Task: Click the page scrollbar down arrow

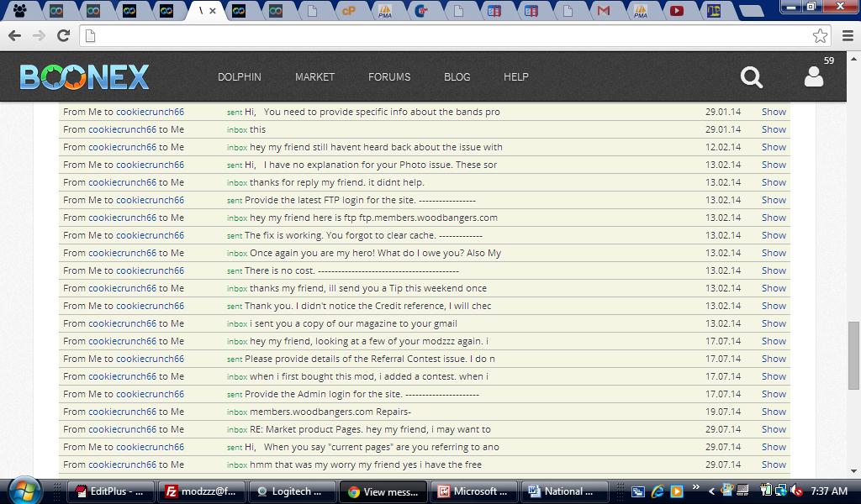Action: pyautogui.click(x=853, y=471)
